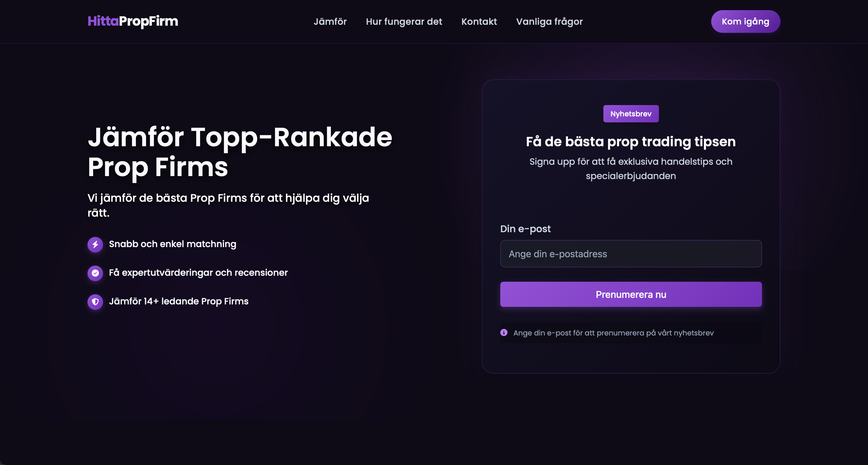Click the Kom igång button
Image resolution: width=868 pixels, height=465 pixels.
(x=745, y=21)
